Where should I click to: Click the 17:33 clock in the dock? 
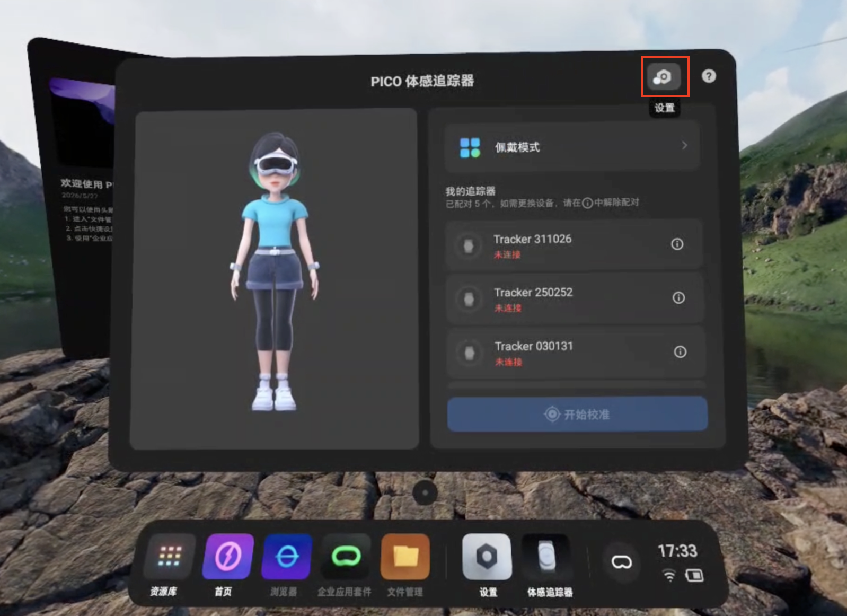point(677,551)
